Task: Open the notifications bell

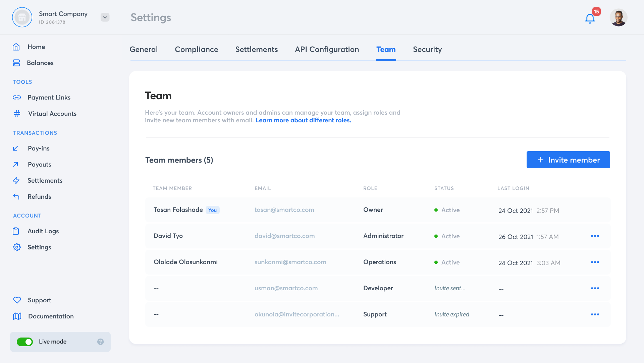Action: (x=590, y=18)
